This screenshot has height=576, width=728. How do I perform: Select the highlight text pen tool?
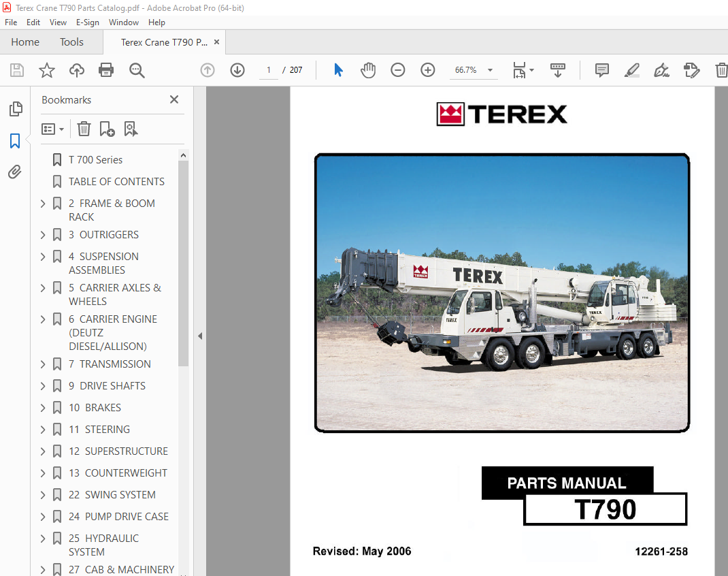631,70
